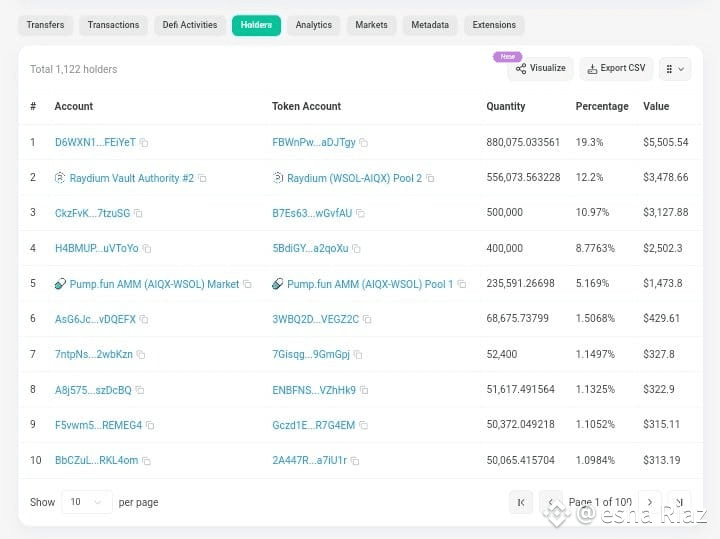Viewport: 720px width, 539px height.
Task: Copy the D6WXN1...FEiYeT account address
Action: tap(144, 143)
